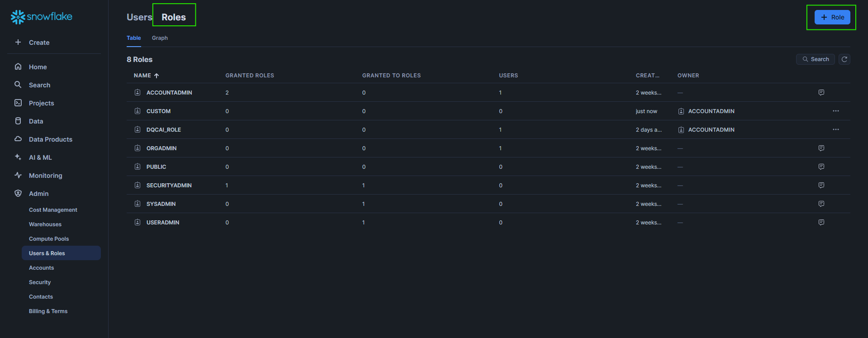Viewport: 868px width, 338px height.
Task: Click the AI & ML sparkle icon
Action: coord(18,157)
